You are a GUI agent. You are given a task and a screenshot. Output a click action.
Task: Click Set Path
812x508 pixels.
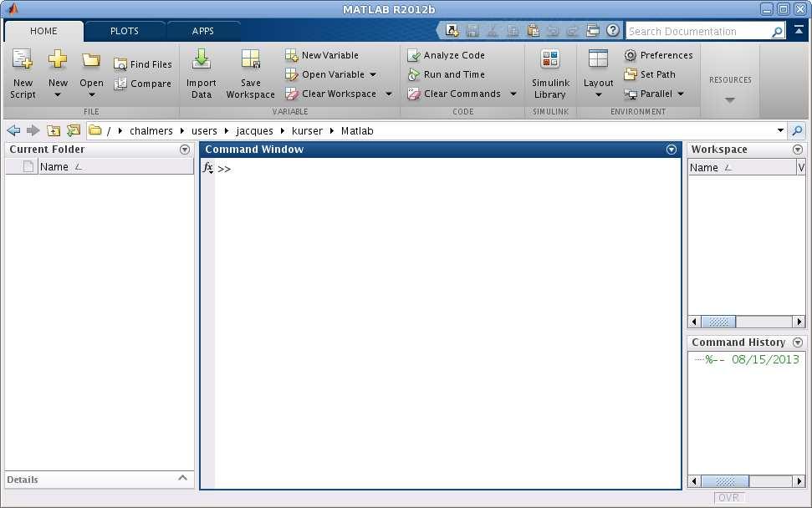point(650,74)
